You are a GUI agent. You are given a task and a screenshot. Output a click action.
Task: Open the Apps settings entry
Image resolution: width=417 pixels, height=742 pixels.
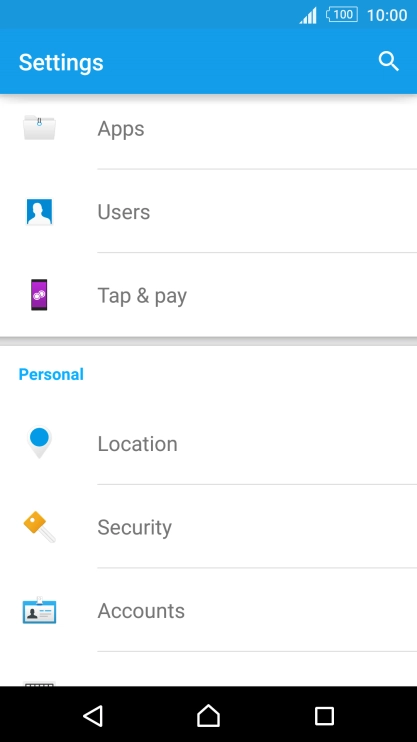208,128
